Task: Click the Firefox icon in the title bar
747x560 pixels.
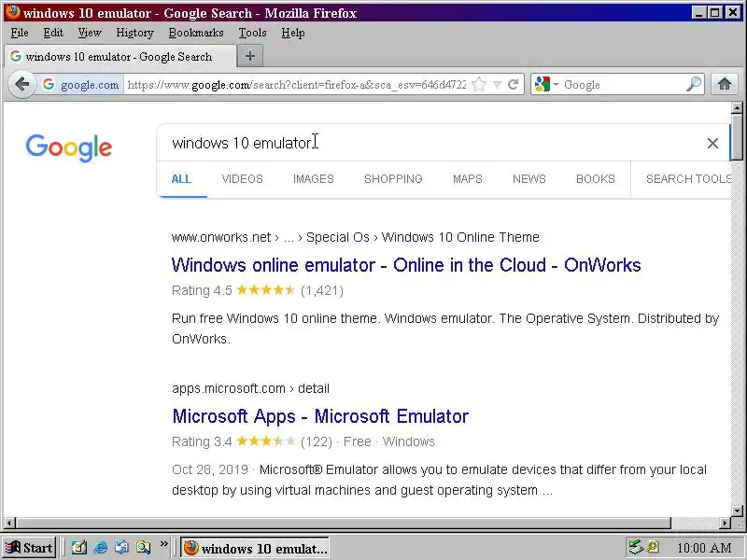Action: click(13, 12)
